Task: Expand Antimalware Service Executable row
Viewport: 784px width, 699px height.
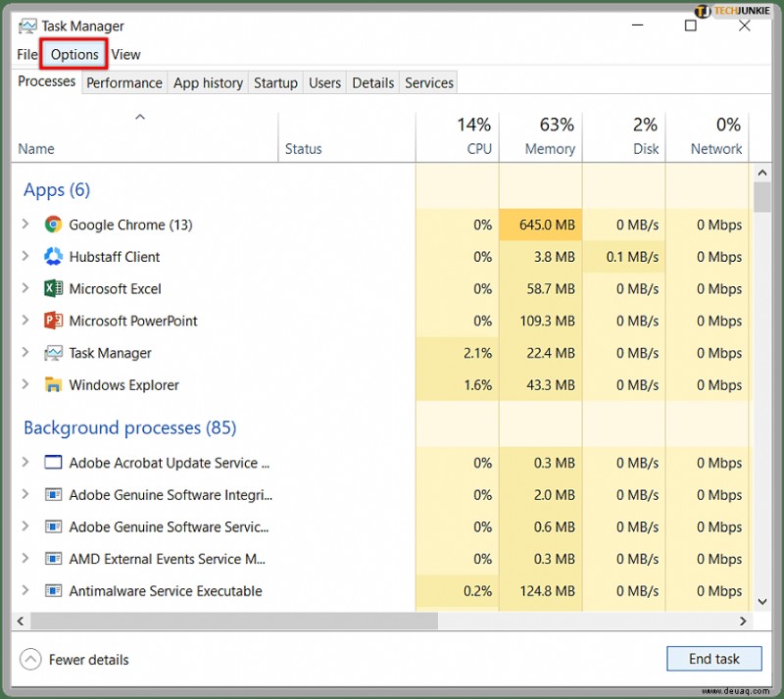Action: pos(25,590)
